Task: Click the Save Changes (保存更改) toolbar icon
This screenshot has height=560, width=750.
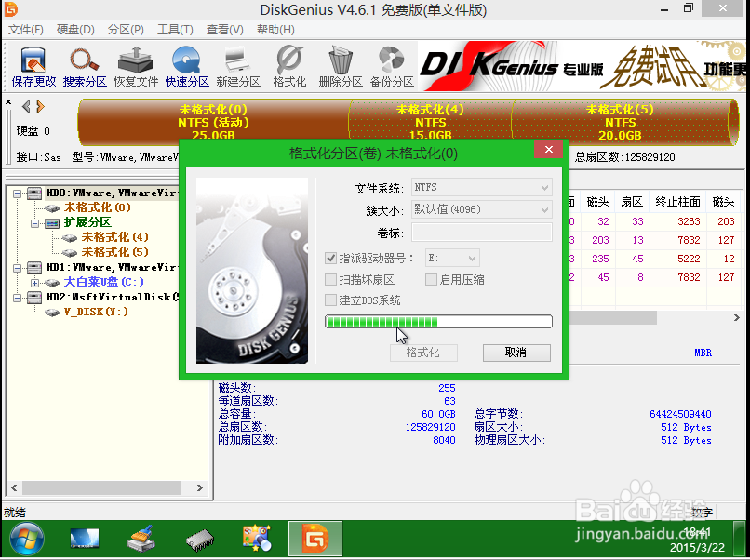Action: tap(33, 66)
